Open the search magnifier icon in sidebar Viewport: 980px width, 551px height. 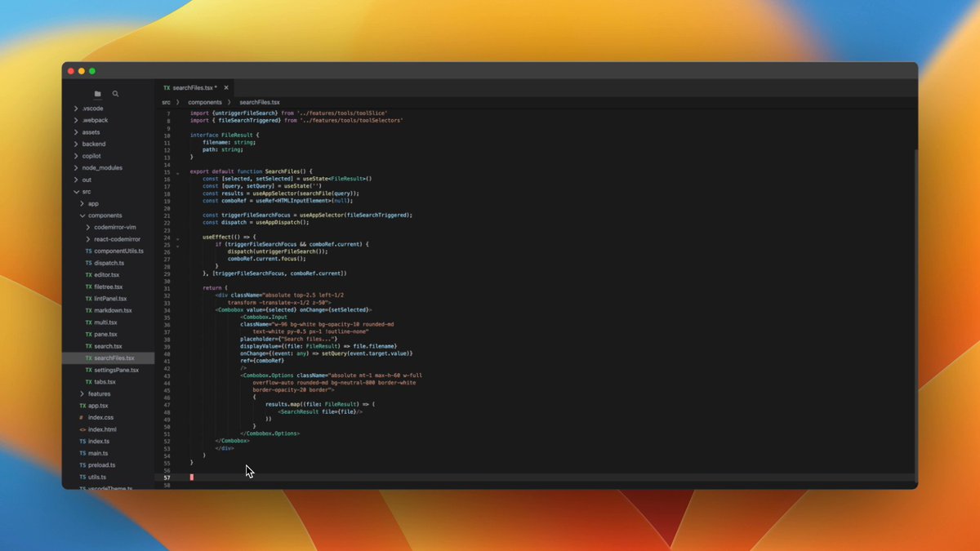(x=116, y=94)
